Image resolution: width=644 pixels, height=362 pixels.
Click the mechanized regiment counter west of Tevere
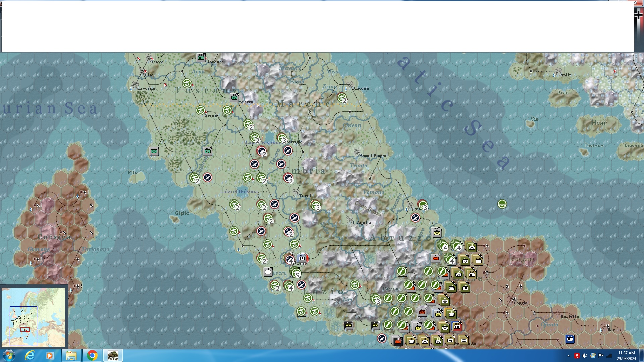click(x=268, y=272)
